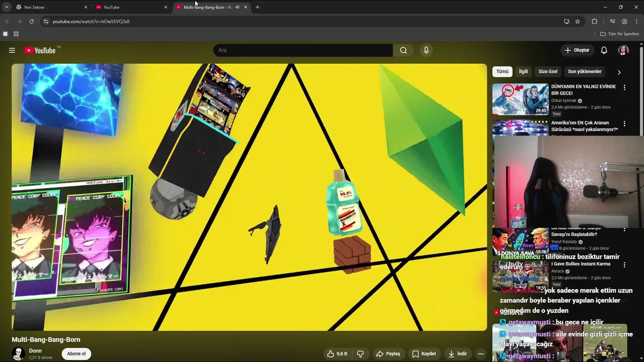Screen dimensions: 644x362
Task: Close the Yeni Sekme tab
Action: (x=86, y=7)
